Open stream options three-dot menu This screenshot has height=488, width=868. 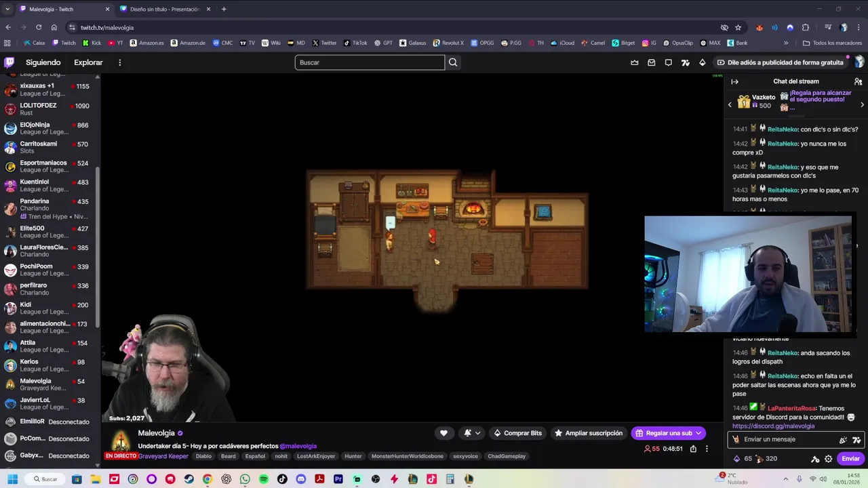pos(707,449)
